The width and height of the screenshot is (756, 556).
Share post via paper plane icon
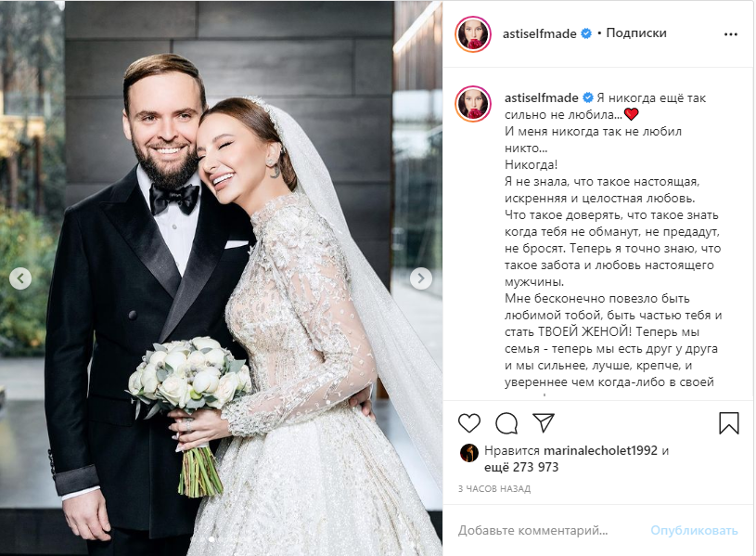pyautogui.click(x=543, y=422)
